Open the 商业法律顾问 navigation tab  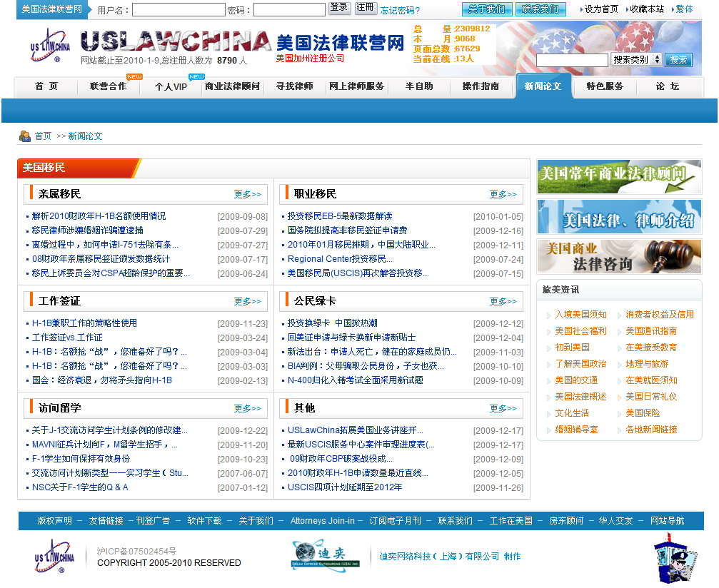click(x=233, y=86)
